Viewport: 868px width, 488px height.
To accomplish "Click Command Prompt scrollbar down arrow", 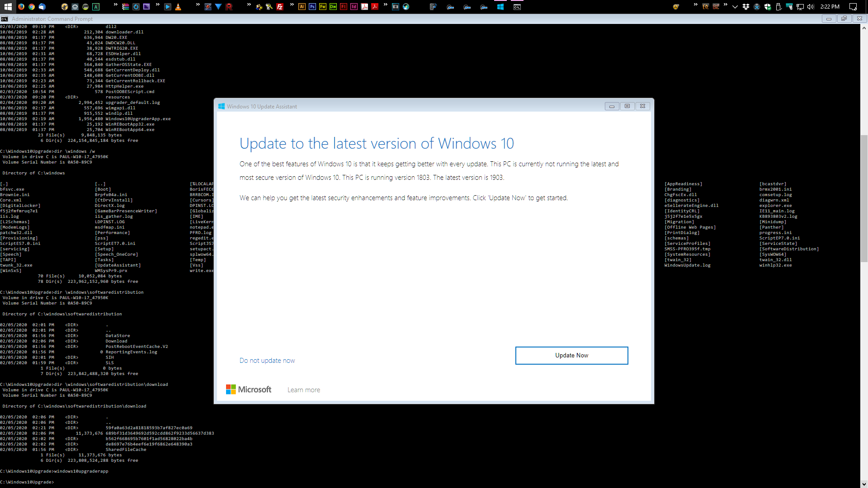I will point(864,484).
